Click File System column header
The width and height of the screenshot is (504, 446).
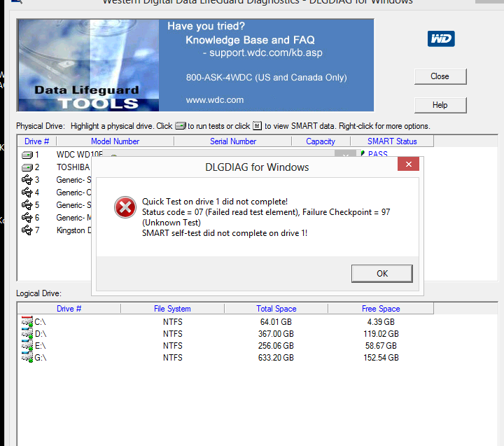(x=172, y=309)
